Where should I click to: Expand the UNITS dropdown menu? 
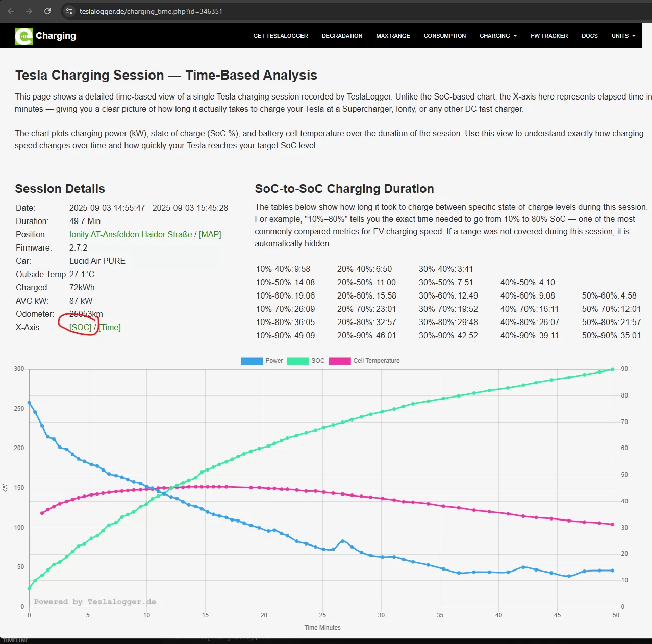(623, 36)
